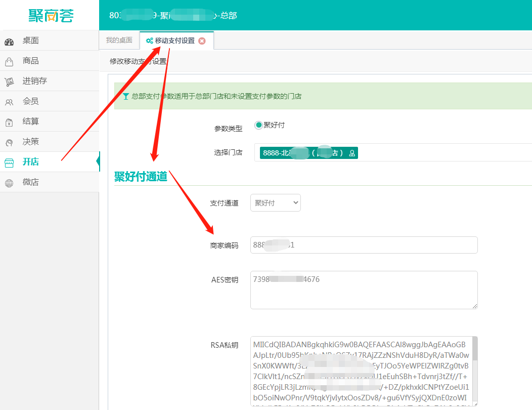Select the 聚好付 radio button
The height and width of the screenshot is (410, 532).
click(x=258, y=125)
